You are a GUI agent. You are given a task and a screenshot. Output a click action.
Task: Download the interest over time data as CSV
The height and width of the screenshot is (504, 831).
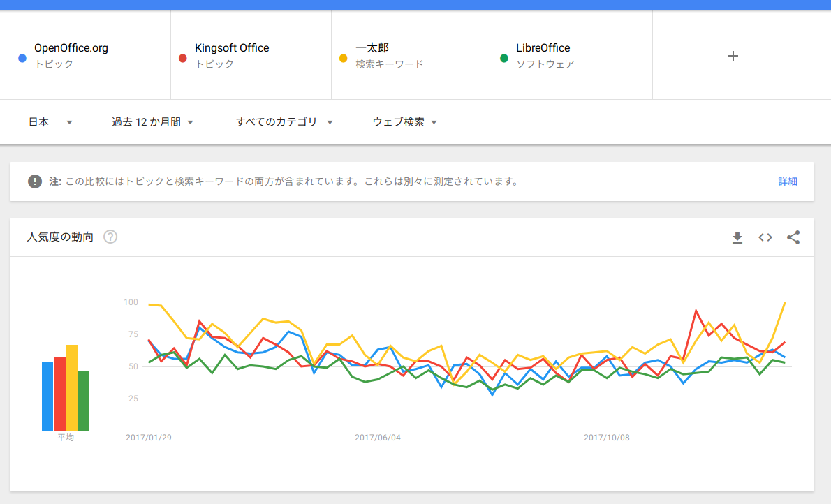[737, 237]
